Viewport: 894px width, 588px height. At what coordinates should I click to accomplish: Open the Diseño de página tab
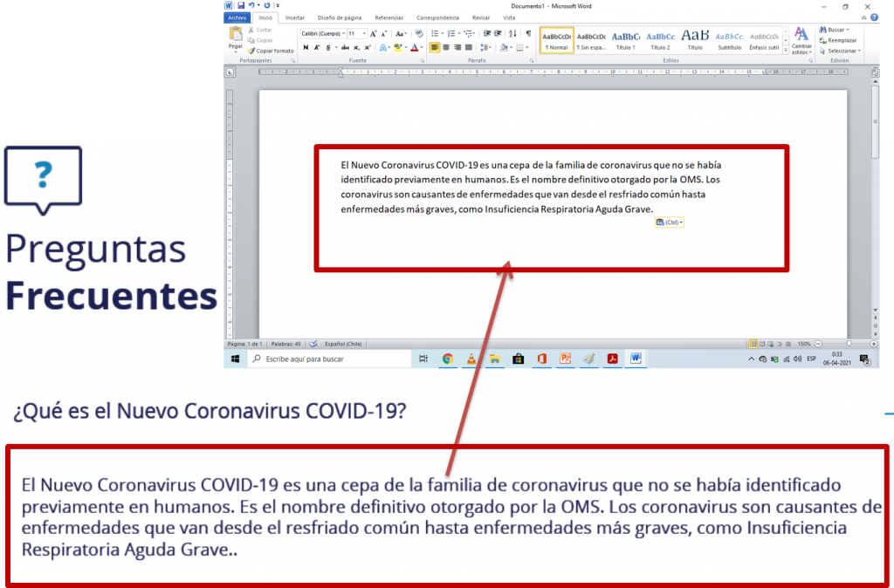(340, 17)
